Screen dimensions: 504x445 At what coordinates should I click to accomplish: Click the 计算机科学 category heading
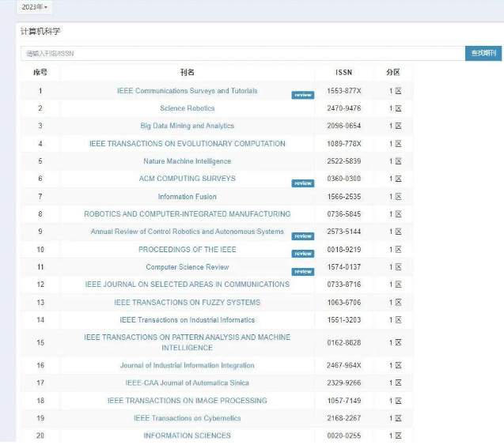click(x=40, y=31)
